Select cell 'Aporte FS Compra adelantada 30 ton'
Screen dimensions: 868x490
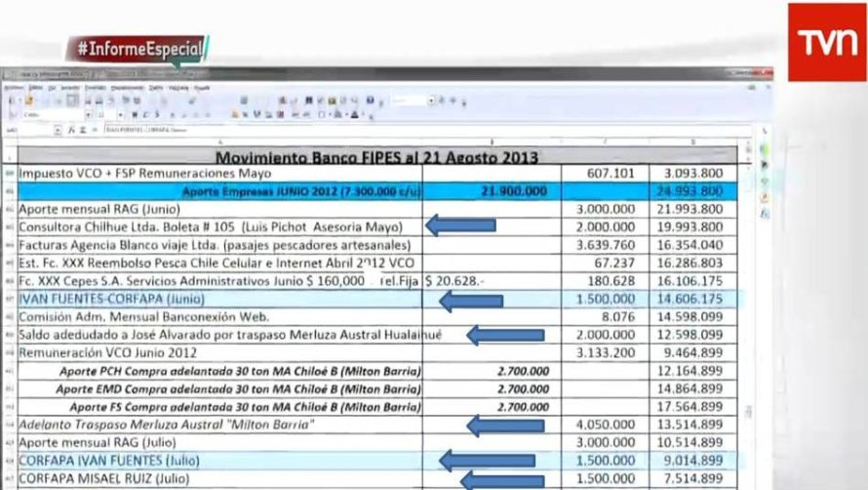click(219, 407)
